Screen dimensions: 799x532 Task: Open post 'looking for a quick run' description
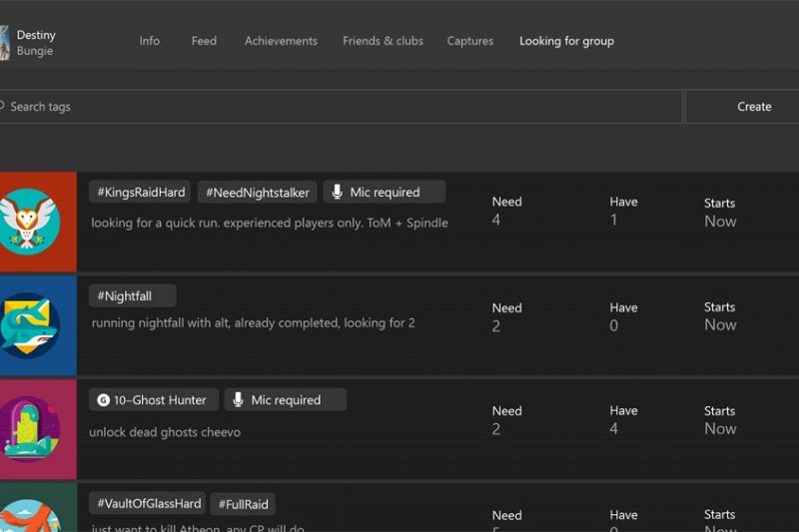click(270, 223)
